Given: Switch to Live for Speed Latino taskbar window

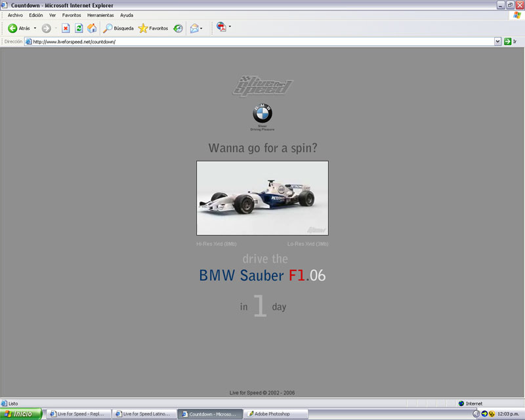Looking at the screenshot, I should (x=144, y=414).
